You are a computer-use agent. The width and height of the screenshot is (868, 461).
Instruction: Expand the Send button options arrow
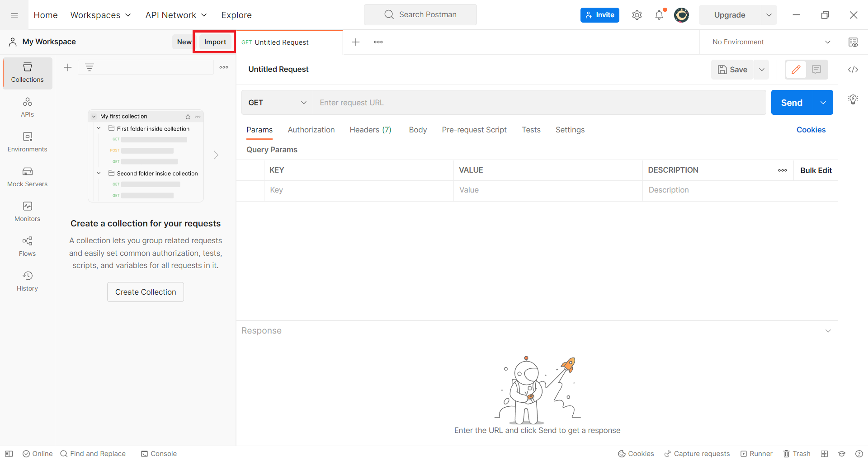(x=823, y=103)
